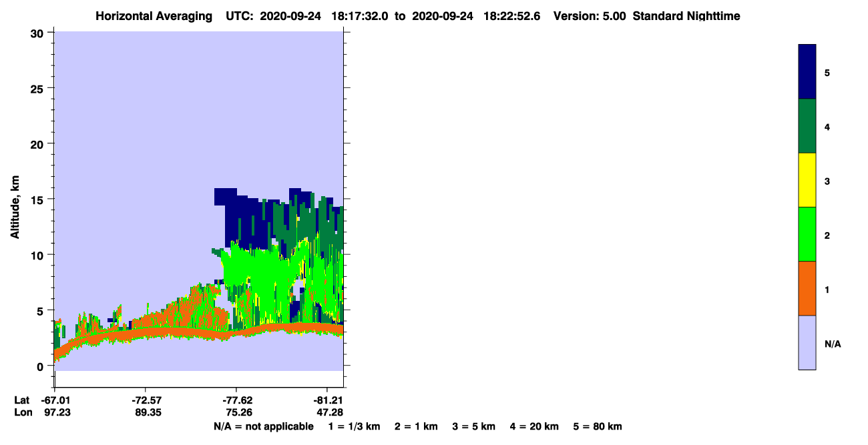Click the dark green colorbar segment labeled 4

pyautogui.click(x=807, y=126)
